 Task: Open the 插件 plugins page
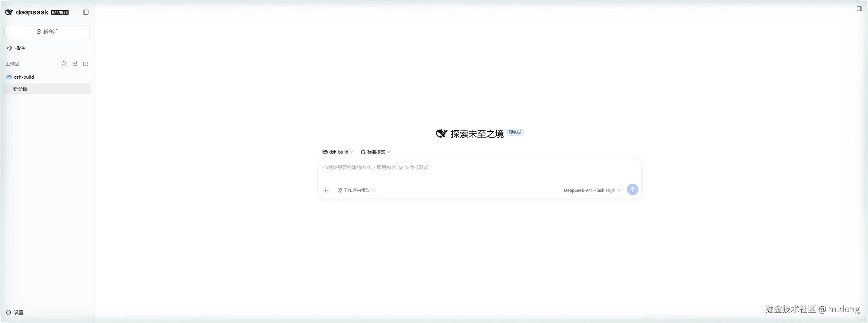click(16, 48)
